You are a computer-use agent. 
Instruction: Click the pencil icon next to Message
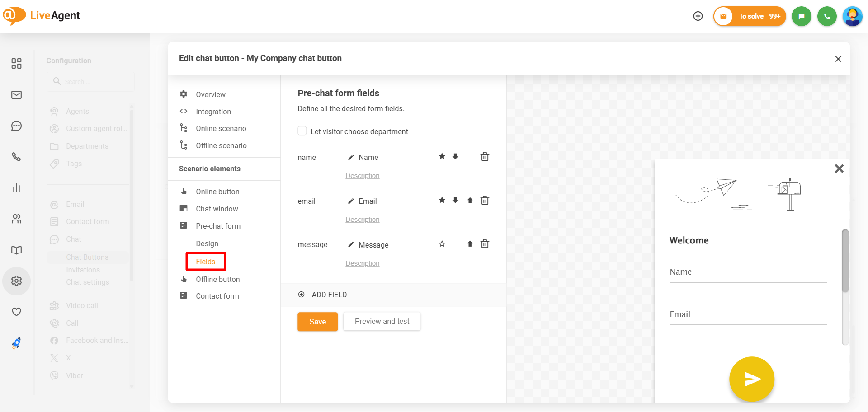point(351,245)
